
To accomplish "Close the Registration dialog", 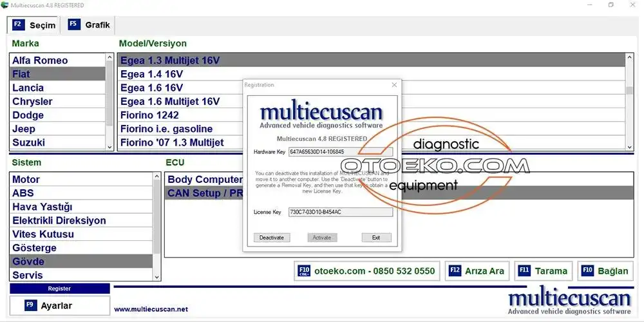I will [394, 84].
